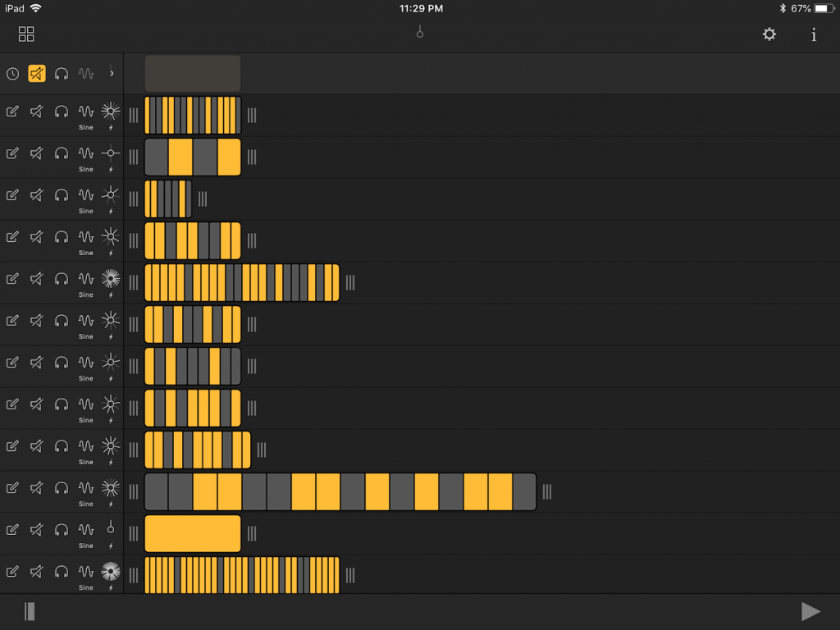Open the Sine waveform picker on track six

[x=86, y=326]
